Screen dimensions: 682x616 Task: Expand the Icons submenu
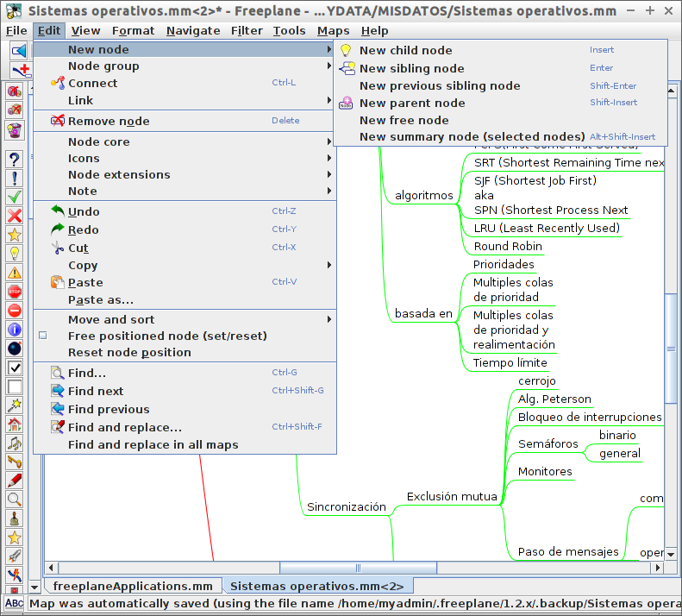point(185,159)
